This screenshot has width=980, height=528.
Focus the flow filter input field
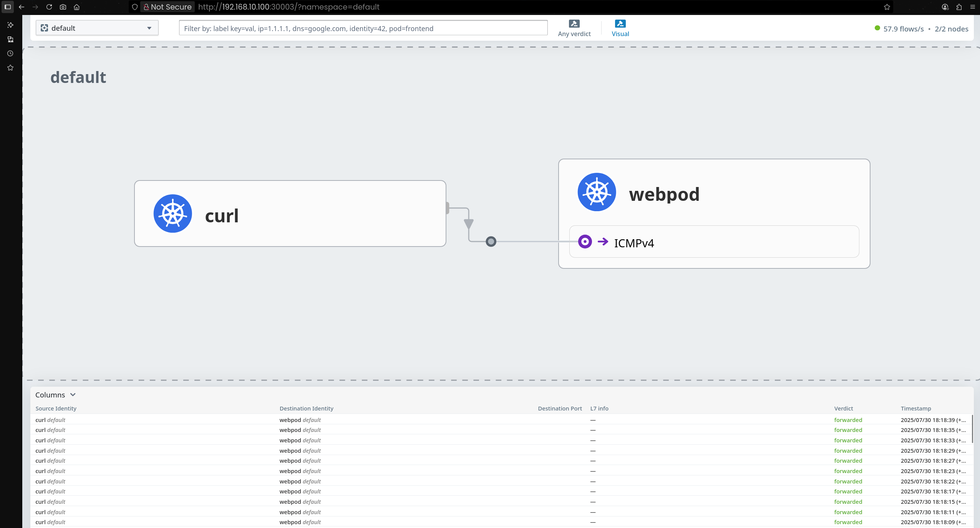[x=363, y=28]
